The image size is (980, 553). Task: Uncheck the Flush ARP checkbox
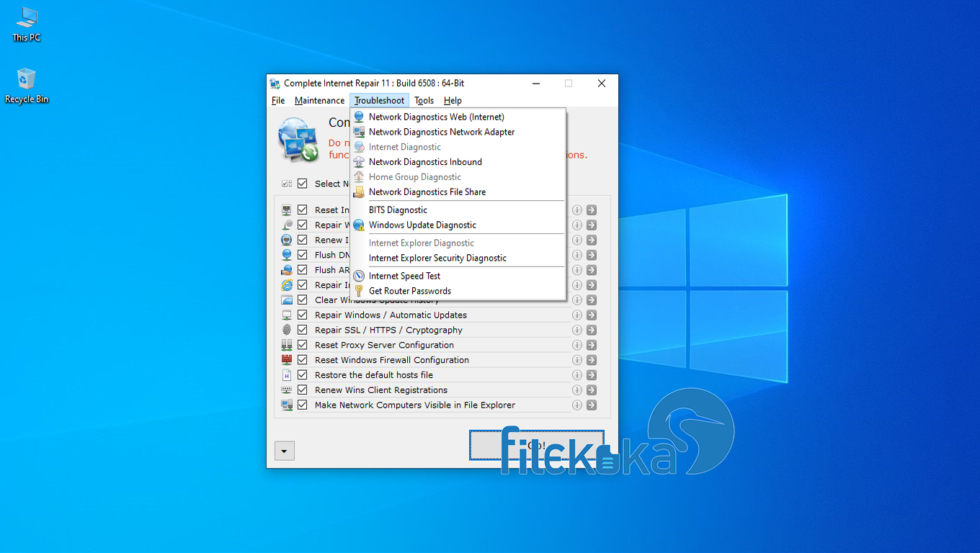tap(303, 270)
